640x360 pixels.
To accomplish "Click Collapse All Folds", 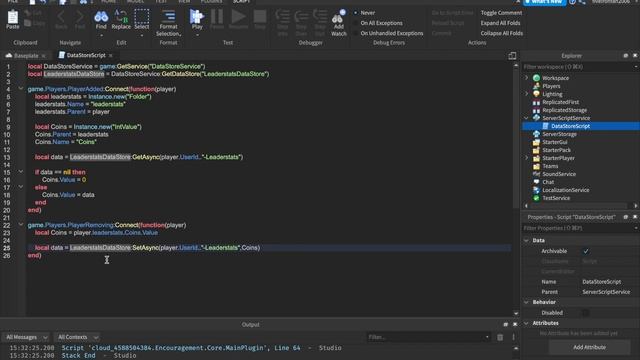I will [502, 33].
